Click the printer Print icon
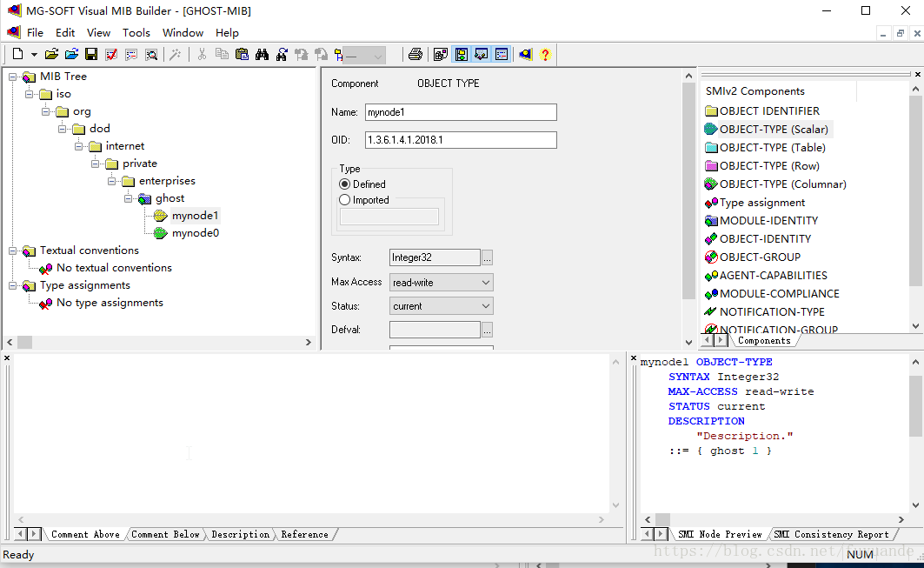The width and height of the screenshot is (924, 568). [415, 54]
